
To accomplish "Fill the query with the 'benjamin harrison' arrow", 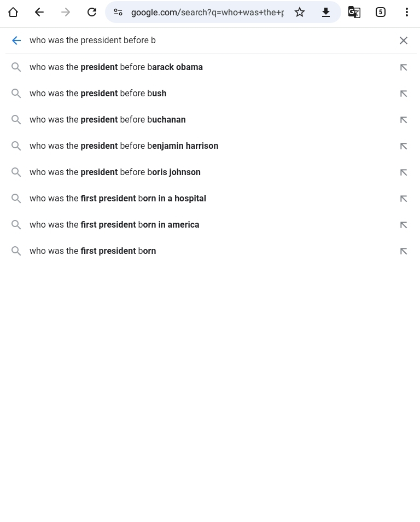I will coord(404,146).
